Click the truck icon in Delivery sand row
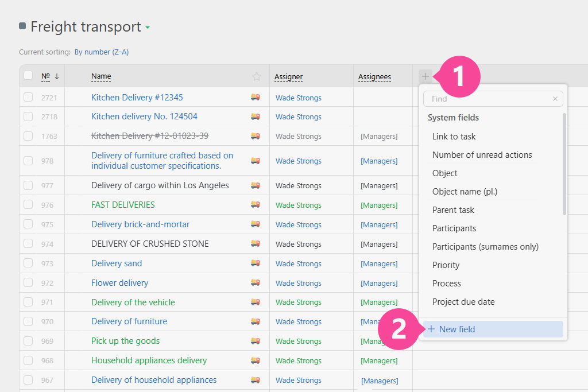The width and height of the screenshot is (588, 392). pos(256,263)
